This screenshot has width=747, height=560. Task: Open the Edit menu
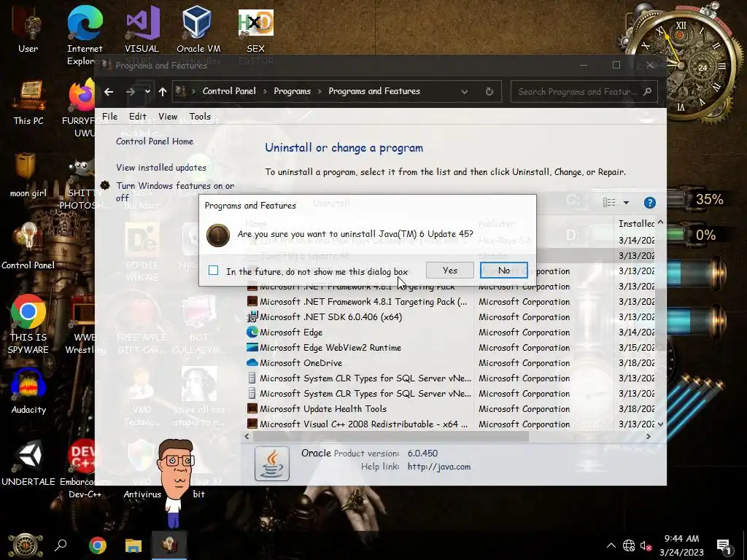tap(138, 116)
